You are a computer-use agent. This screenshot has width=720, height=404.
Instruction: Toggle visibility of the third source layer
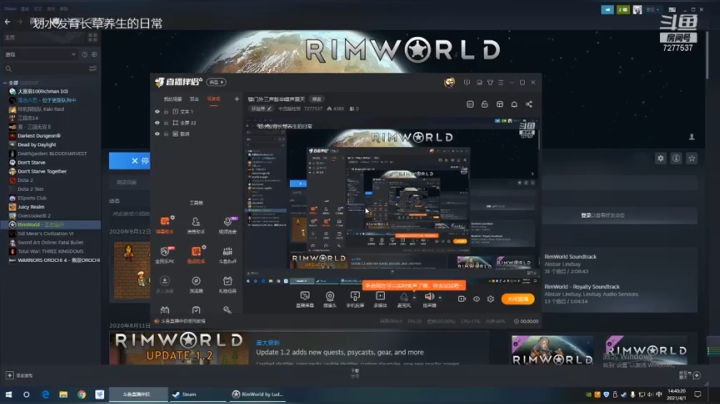157,134
